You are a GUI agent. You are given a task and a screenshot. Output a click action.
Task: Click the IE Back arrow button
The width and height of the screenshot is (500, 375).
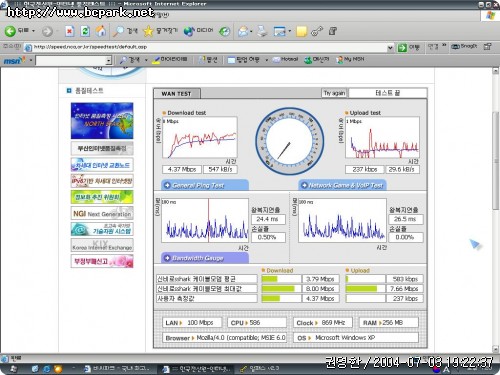[10, 31]
